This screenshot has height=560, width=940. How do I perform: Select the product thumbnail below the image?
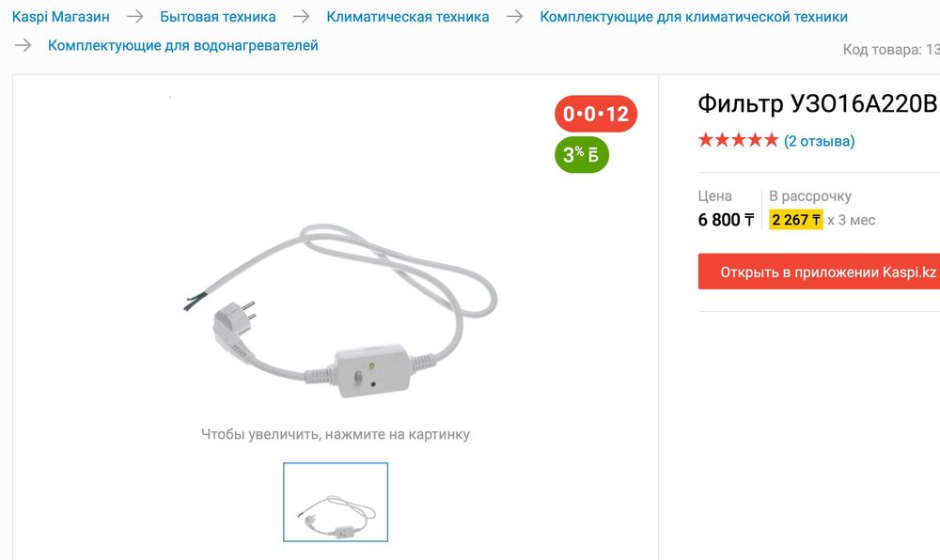click(x=336, y=502)
